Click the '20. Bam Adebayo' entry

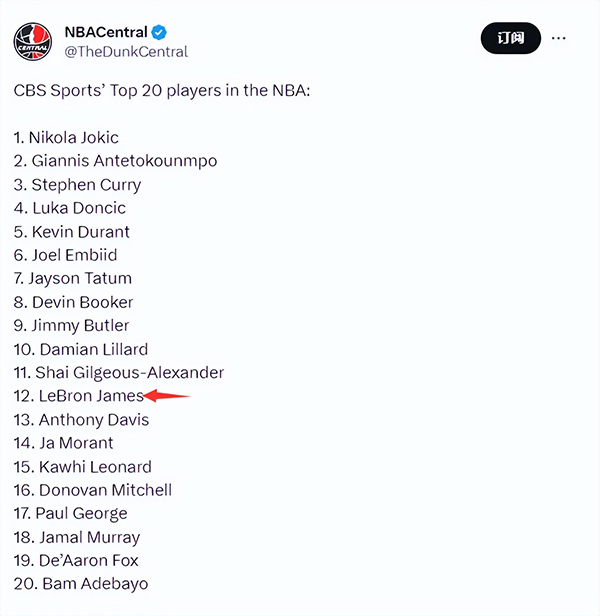pos(81,584)
